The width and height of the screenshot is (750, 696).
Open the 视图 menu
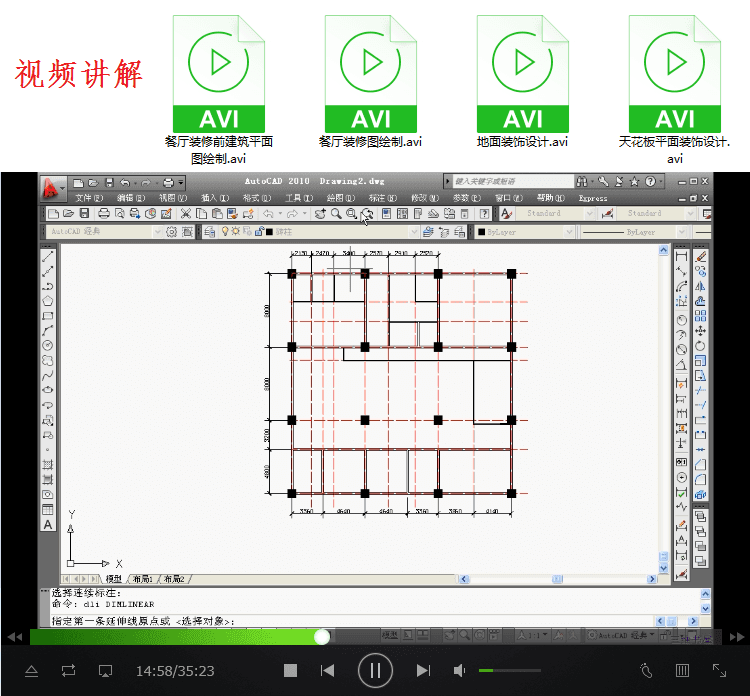click(173, 198)
